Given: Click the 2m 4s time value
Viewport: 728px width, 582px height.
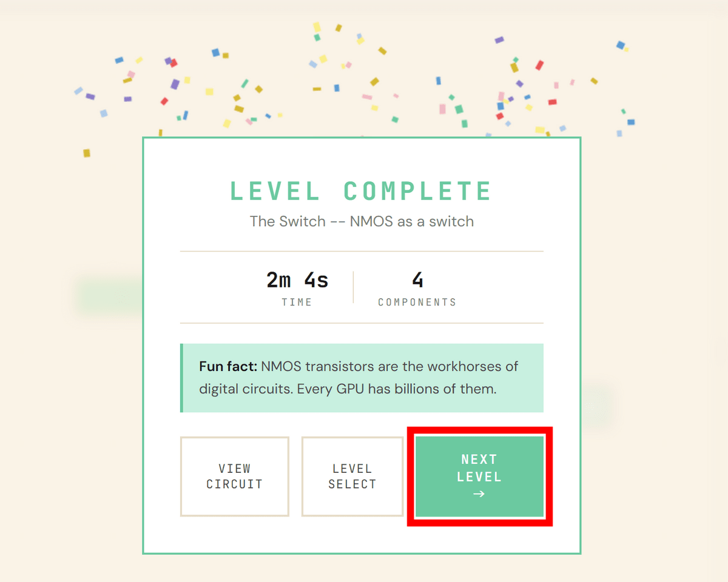Looking at the screenshot, I should point(297,280).
